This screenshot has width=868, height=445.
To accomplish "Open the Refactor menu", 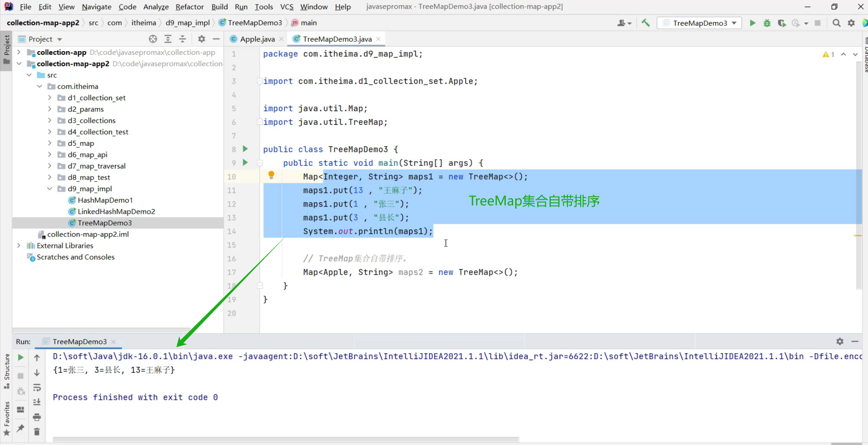I will coord(189,7).
